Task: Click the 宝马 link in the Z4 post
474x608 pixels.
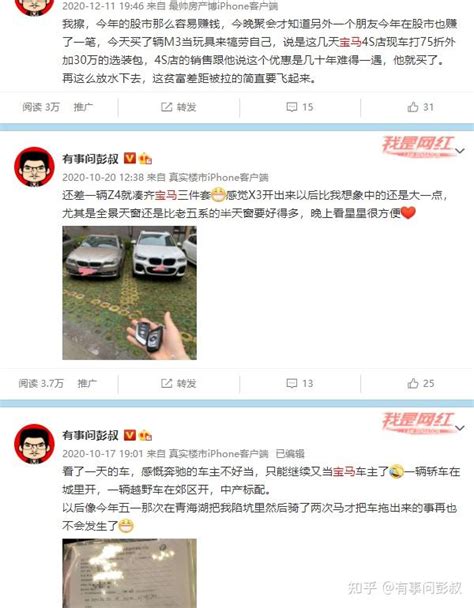Action: tap(166, 195)
